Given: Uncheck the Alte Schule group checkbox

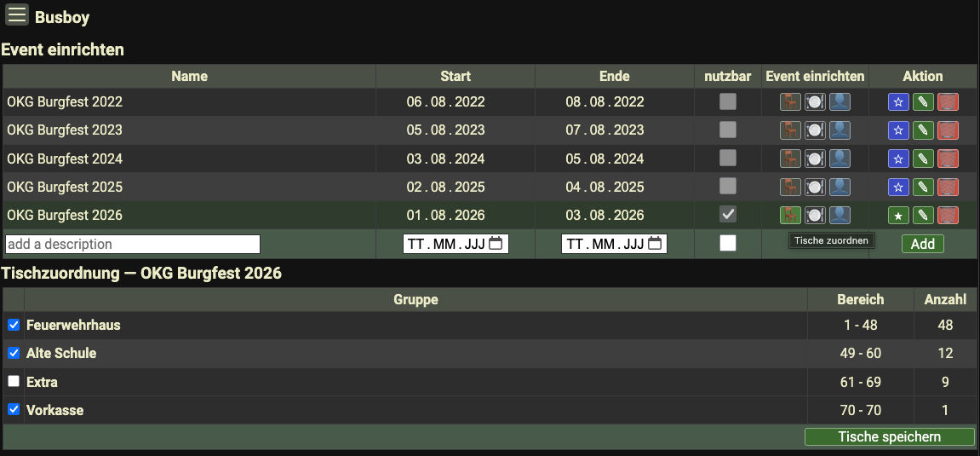Looking at the screenshot, I should pos(14,353).
